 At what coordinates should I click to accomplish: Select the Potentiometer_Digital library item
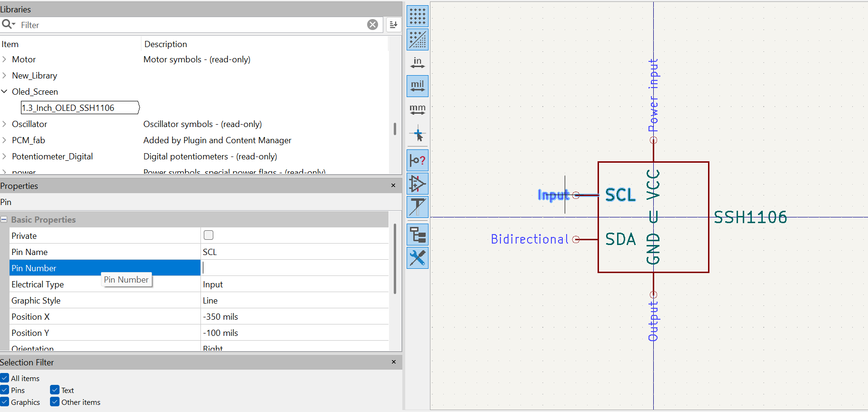point(52,157)
